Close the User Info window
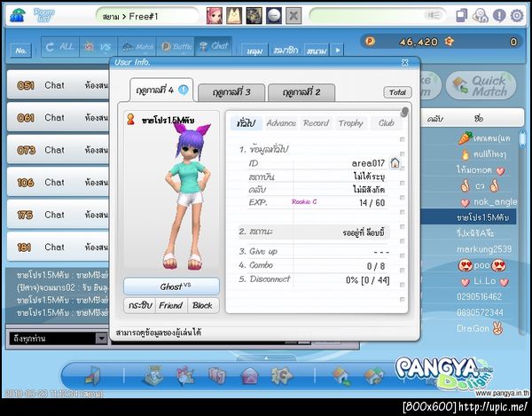This screenshot has width=532, height=416. click(405, 62)
